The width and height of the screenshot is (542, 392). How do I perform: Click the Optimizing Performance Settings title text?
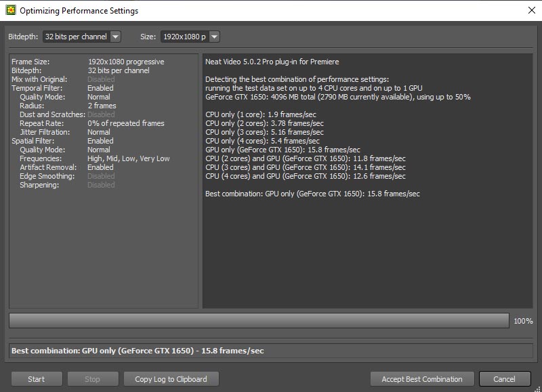click(79, 11)
